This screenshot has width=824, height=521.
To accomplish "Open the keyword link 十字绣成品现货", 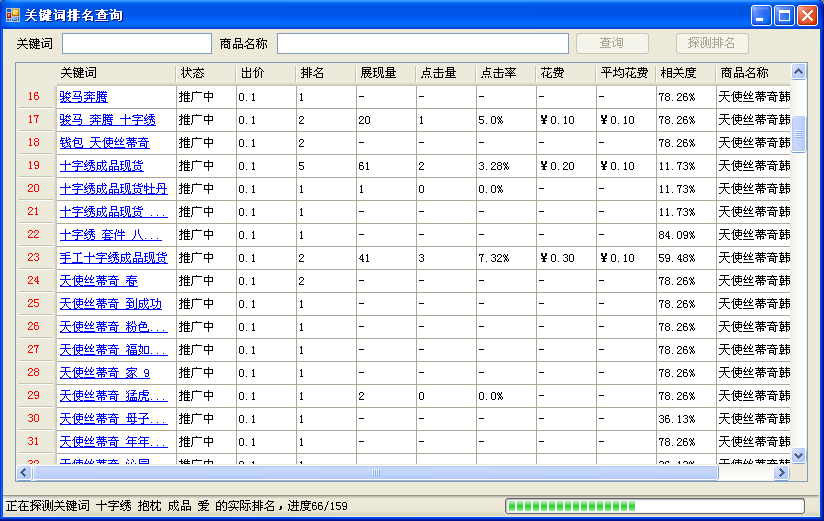I will tap(101, 166).
